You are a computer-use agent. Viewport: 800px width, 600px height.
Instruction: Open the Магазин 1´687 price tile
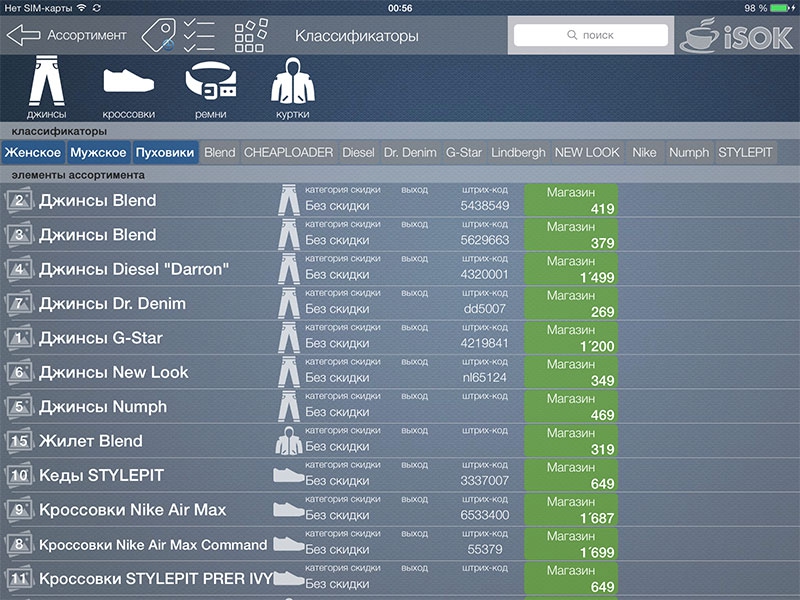tap(571, 510)
